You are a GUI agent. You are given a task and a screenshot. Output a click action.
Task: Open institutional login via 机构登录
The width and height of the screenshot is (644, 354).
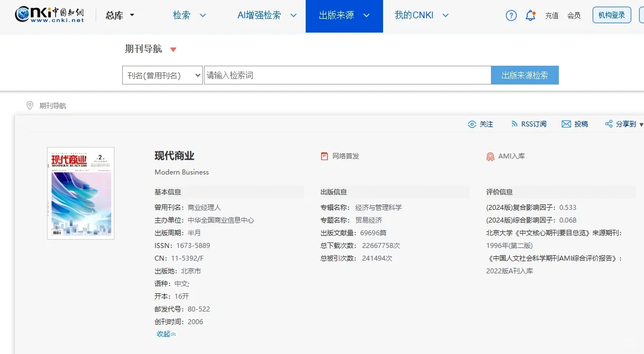[611, 15]
